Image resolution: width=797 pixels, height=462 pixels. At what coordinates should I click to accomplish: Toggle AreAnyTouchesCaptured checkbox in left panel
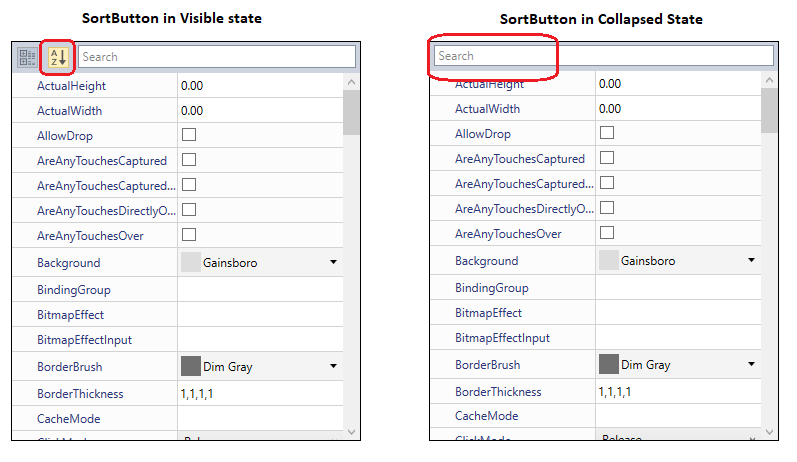pos(189,160)
